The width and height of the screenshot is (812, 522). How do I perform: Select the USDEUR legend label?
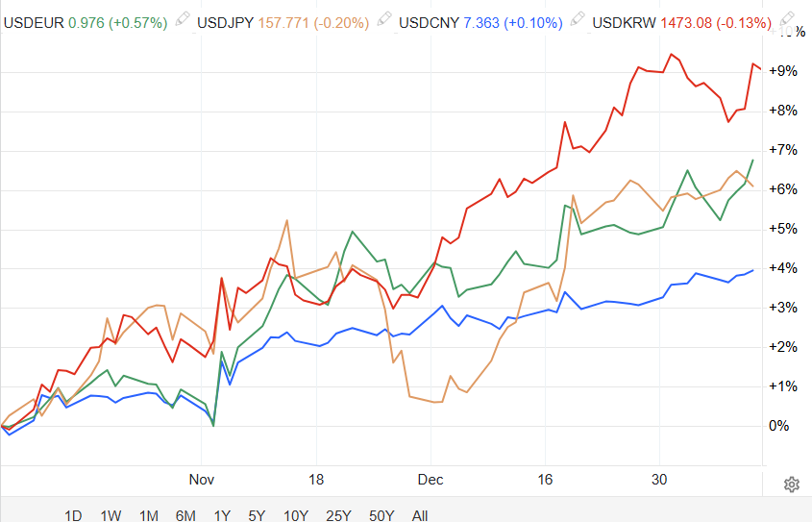35,20
